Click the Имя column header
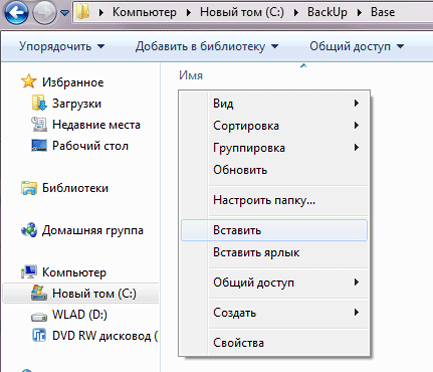Screen dimensions: 433x372 [191, 75]
